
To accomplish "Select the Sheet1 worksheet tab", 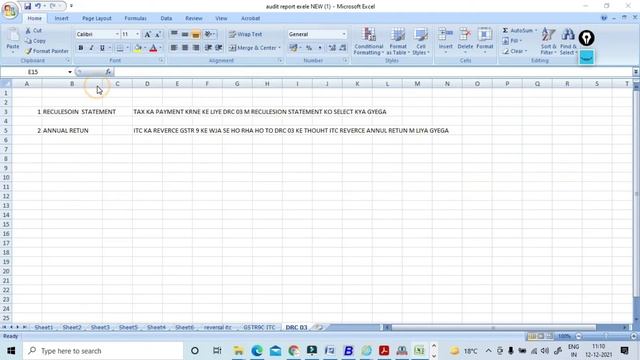I will pos(44,327).
